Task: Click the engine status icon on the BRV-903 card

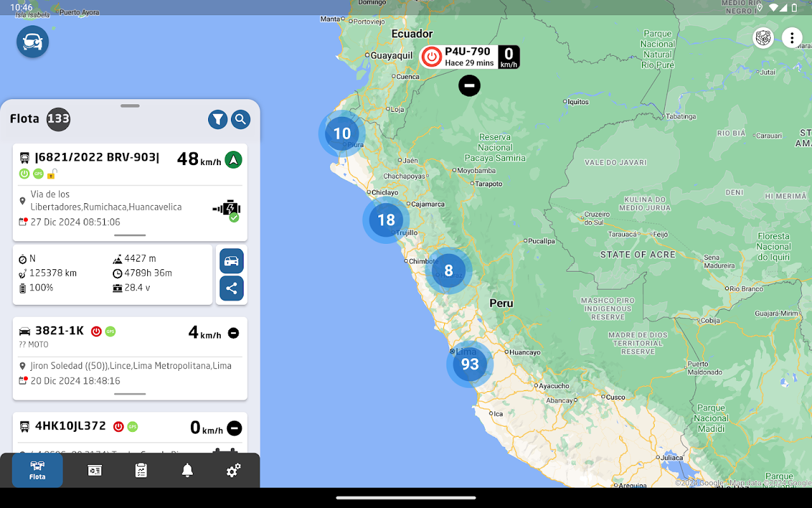Action: 228,210
